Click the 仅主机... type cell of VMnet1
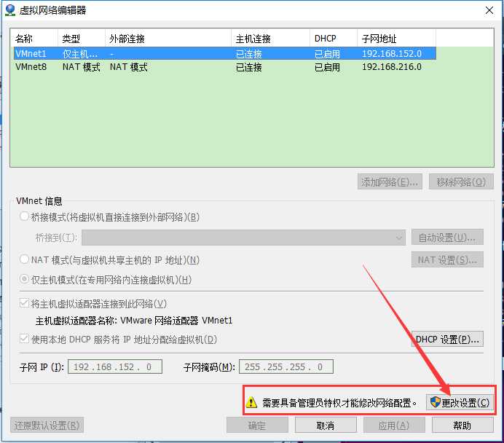The width and height of the screenshot is (504, 443). (79, 53)
